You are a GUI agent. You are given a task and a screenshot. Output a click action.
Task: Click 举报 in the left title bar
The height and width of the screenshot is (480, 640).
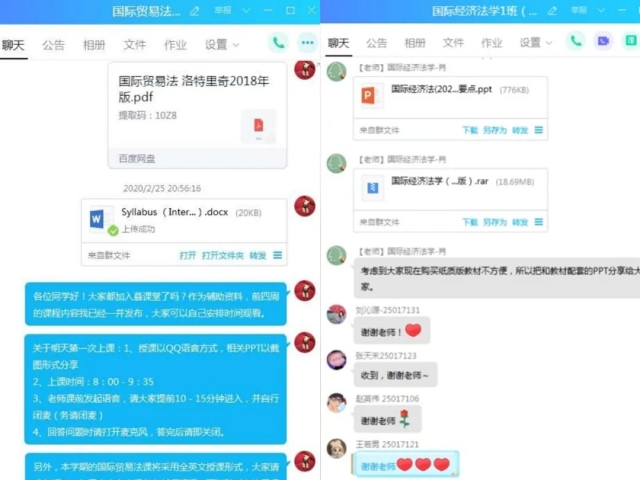coord(223,10)
